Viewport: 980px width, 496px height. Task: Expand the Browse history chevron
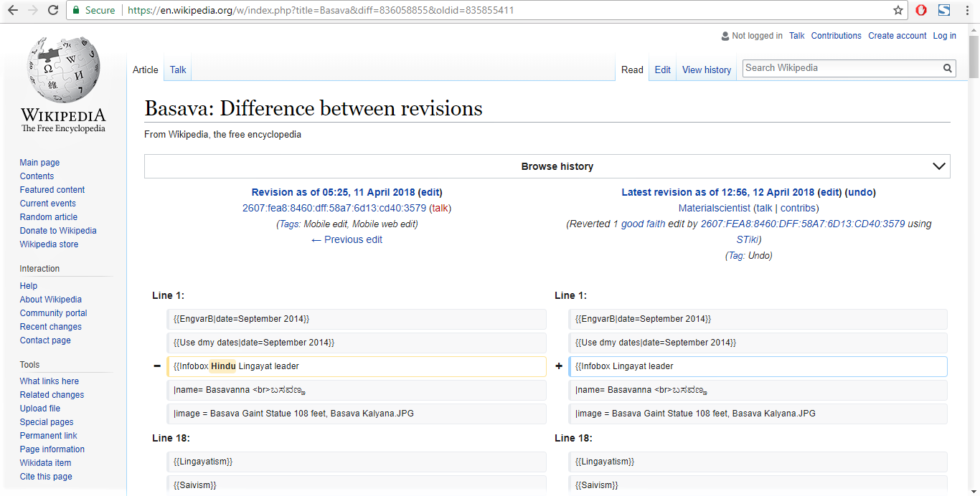click(x=938, y=166)
